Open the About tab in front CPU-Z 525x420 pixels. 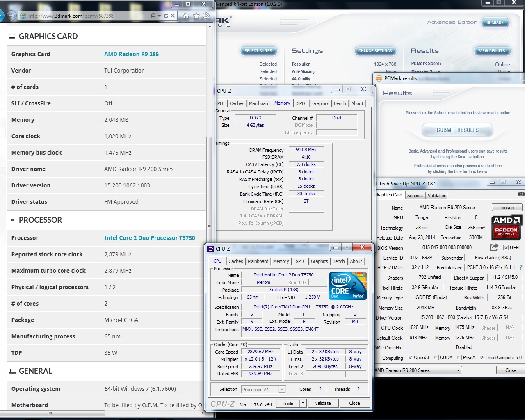[x=356, y=261]
